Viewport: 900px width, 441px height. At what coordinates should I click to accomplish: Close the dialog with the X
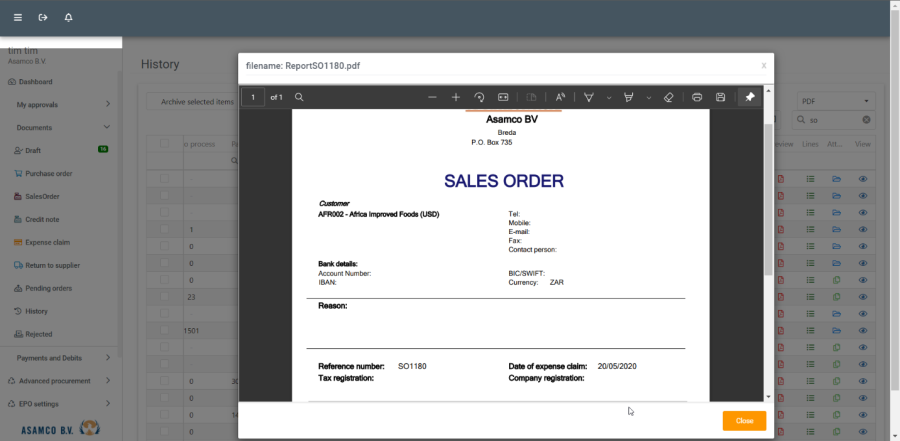[763, 65]
